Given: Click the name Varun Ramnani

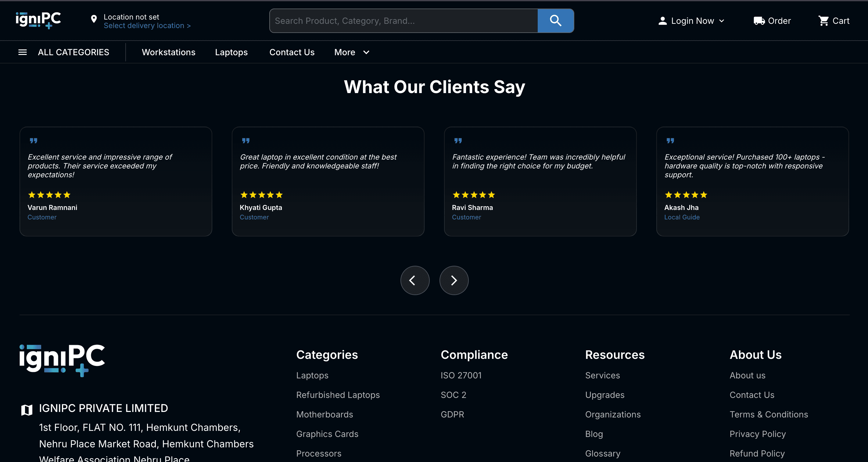Looking at the screenshot, I should point(52,208).
